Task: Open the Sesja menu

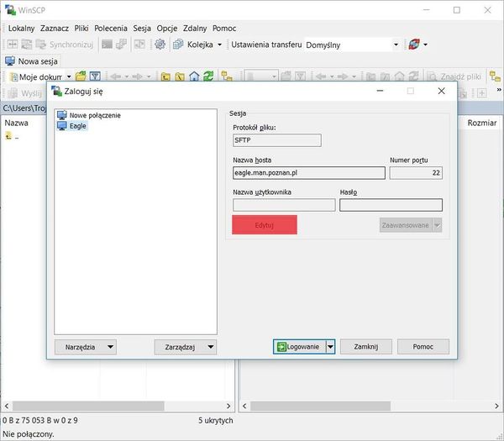Action: 142,29
